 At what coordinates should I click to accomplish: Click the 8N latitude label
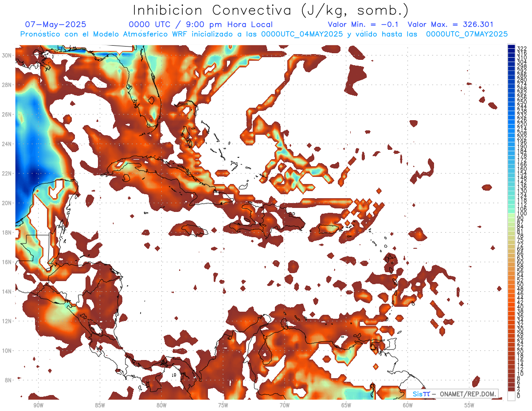pyautogui.click(x=8, y=380)
